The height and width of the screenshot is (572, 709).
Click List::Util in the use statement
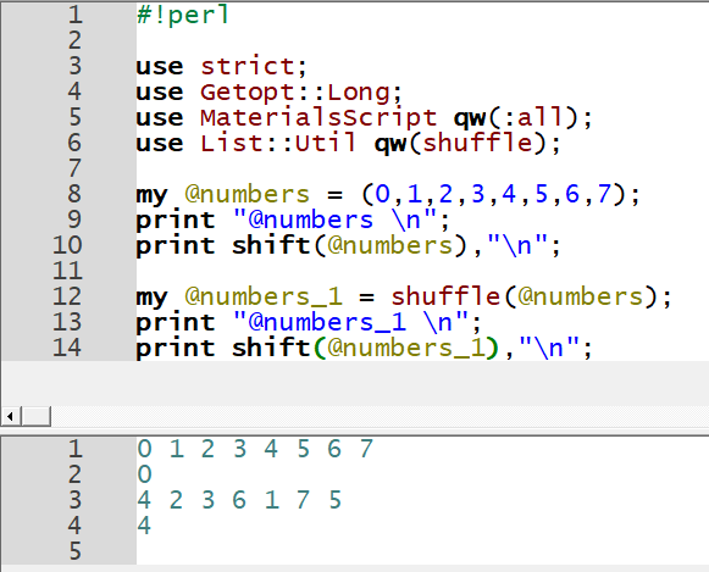pos(278,143)
